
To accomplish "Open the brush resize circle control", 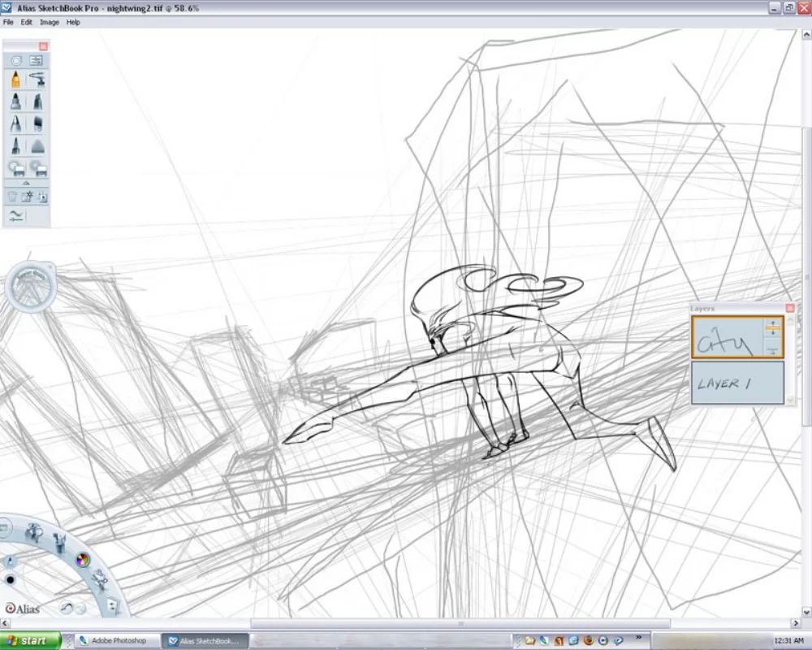I will pyautogui.click(x=16, y=61).
